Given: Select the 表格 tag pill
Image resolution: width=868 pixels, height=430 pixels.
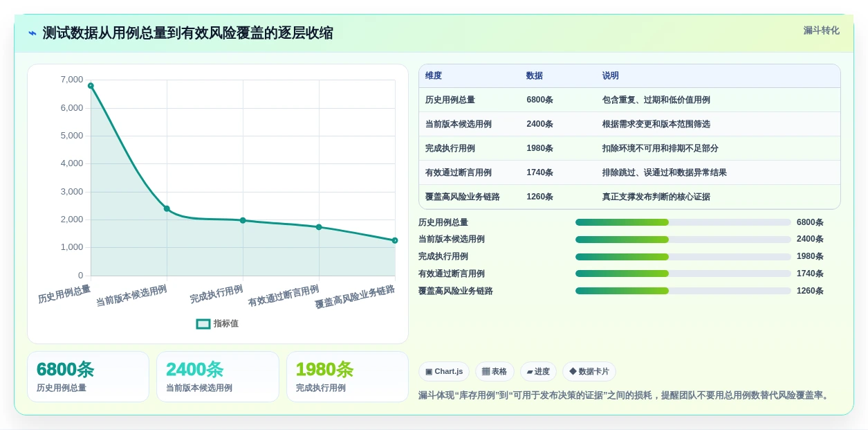Looking at the screenshot, I should pyautogui.click(x=495, y=372).
